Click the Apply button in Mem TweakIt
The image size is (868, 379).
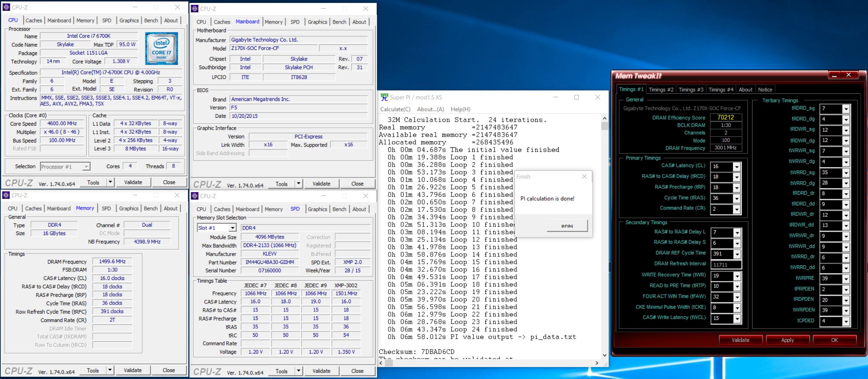pyautogui.click(x=787, y=340)
